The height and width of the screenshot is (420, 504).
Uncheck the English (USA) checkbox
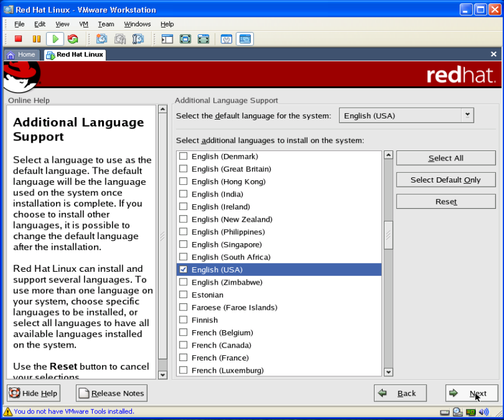183,269
